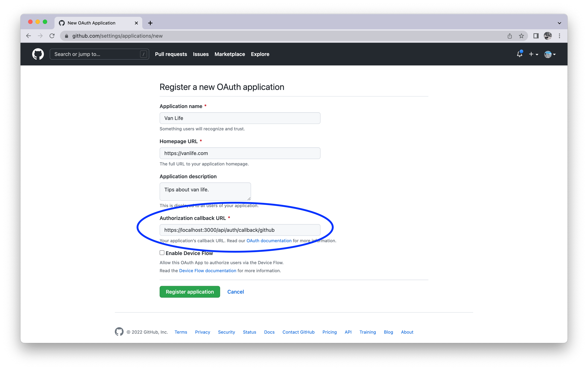Go back with the browser back arrow

click(x=29, y=36)
